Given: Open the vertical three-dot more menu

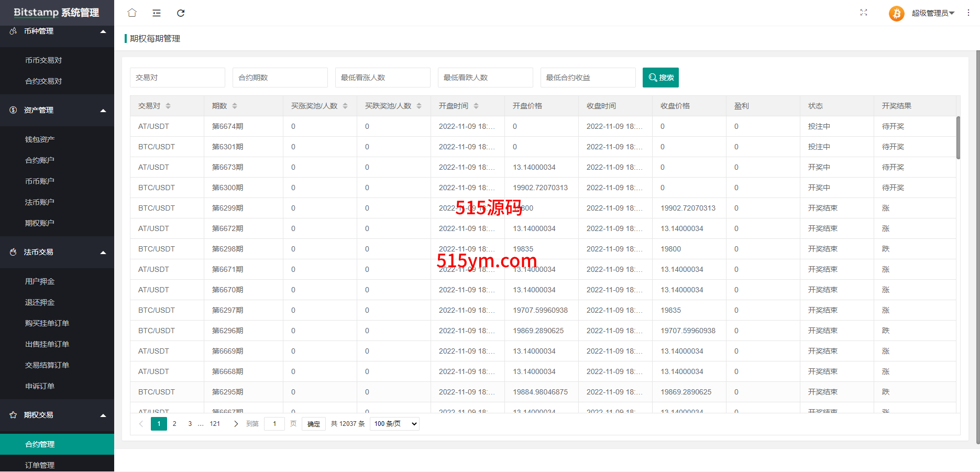Looking at the screenshot, I should pos(968,13).
